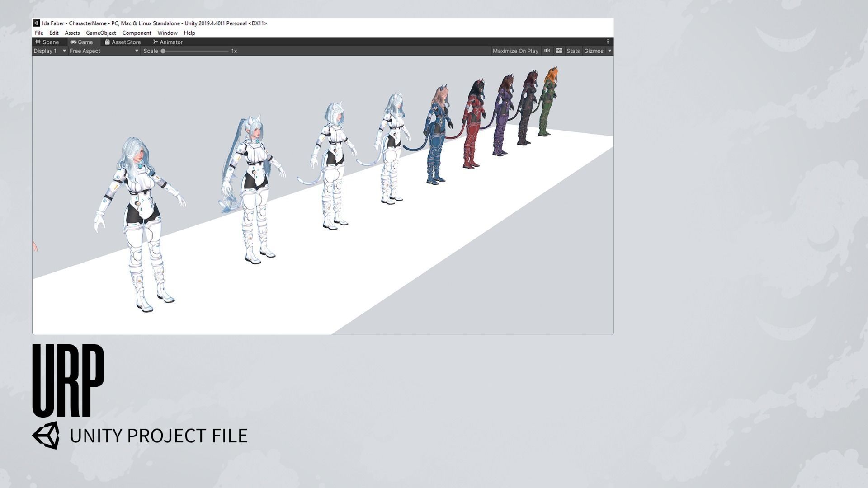The width and height of the screenshot is (868, 488).
Task: Switch to the Animator tab
Action: tap(168, 42)
